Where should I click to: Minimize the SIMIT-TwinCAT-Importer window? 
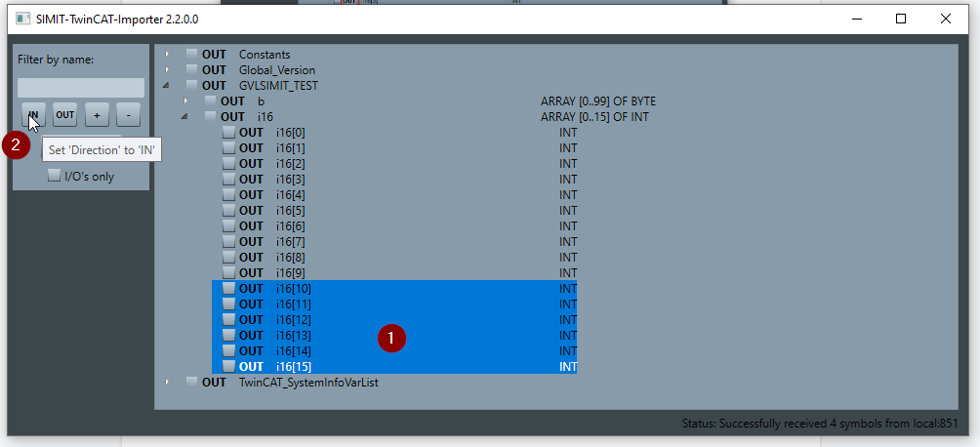856,19
